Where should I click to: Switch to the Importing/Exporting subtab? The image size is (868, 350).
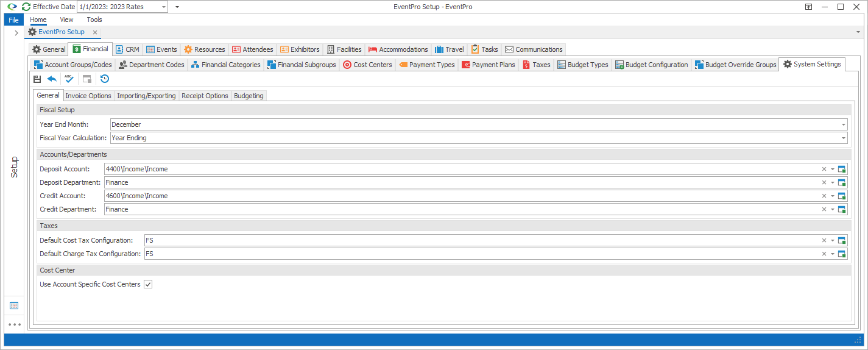click(x=146, y=96)
